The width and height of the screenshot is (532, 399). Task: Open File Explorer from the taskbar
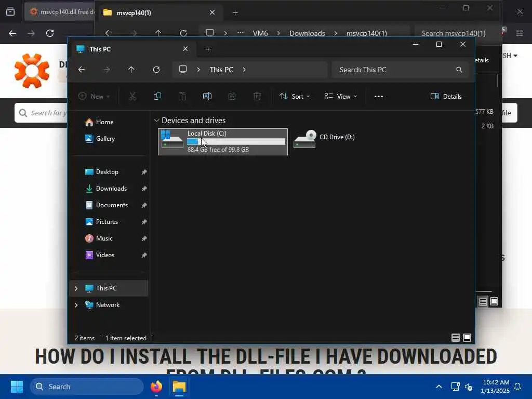point(179,387)
